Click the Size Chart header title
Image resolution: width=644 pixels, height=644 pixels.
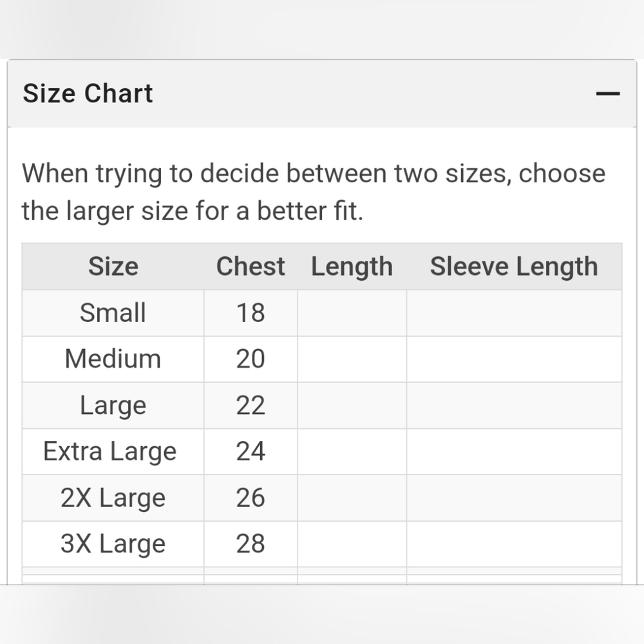88,93
